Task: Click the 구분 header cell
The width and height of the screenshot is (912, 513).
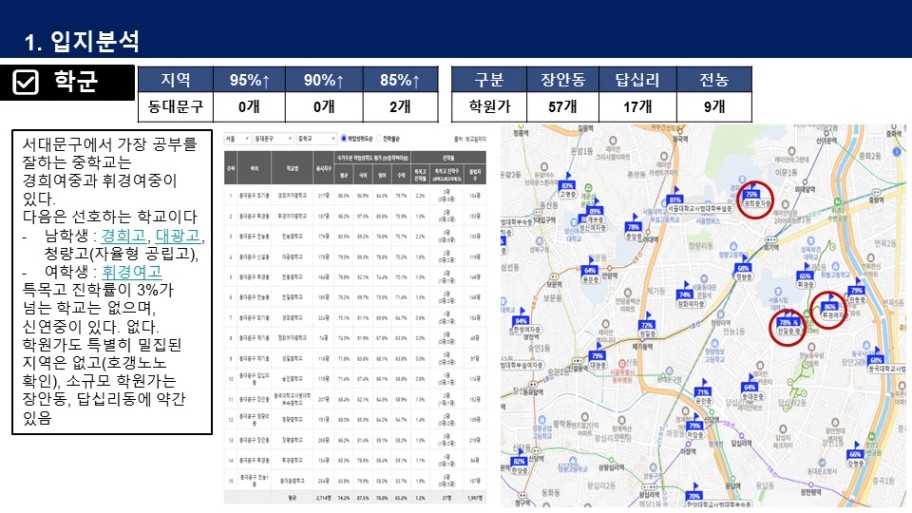Action: click(x=489, y=80)
